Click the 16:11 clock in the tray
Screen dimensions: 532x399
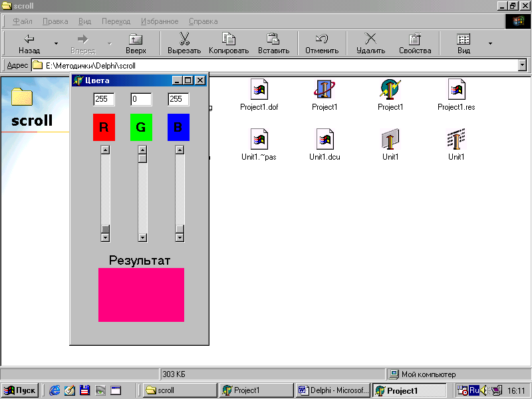tap(516, 391)
